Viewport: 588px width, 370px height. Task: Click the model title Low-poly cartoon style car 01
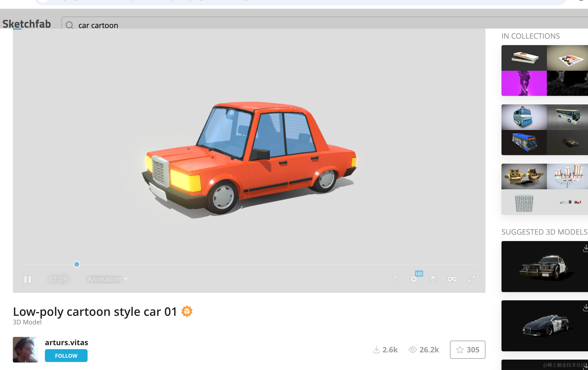pos(95,312)
